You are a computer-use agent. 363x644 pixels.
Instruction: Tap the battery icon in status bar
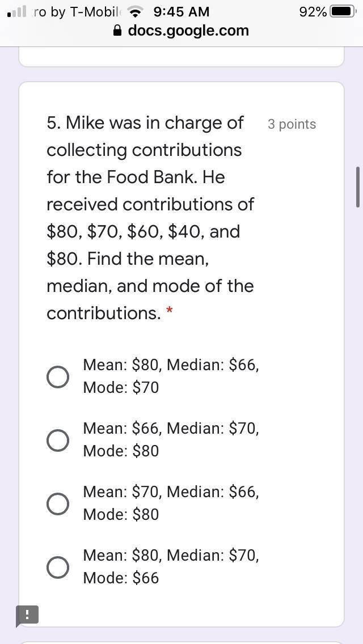(344, 12)
